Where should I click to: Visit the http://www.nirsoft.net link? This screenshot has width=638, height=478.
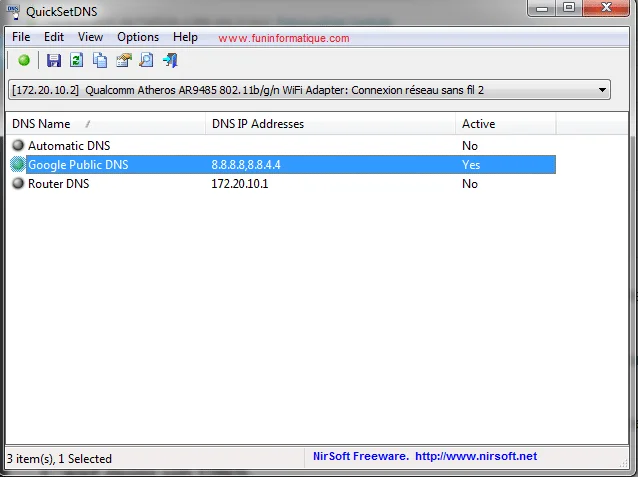click(476, 456)
